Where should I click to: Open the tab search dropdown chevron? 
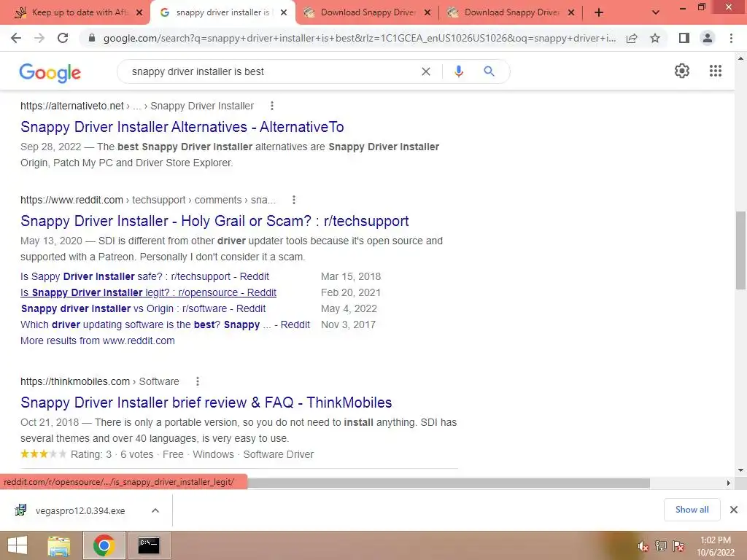[656, 13]
